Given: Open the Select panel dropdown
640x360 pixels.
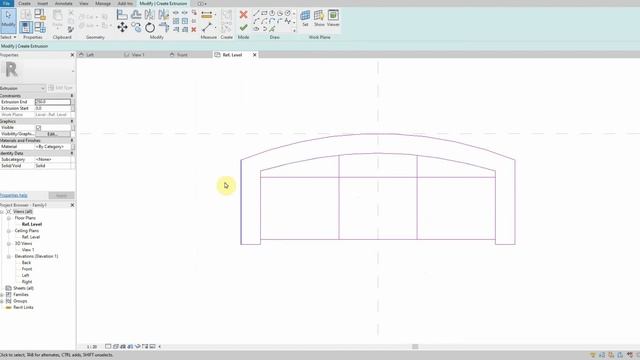Looking at the screenshot, I should point(8,37).
